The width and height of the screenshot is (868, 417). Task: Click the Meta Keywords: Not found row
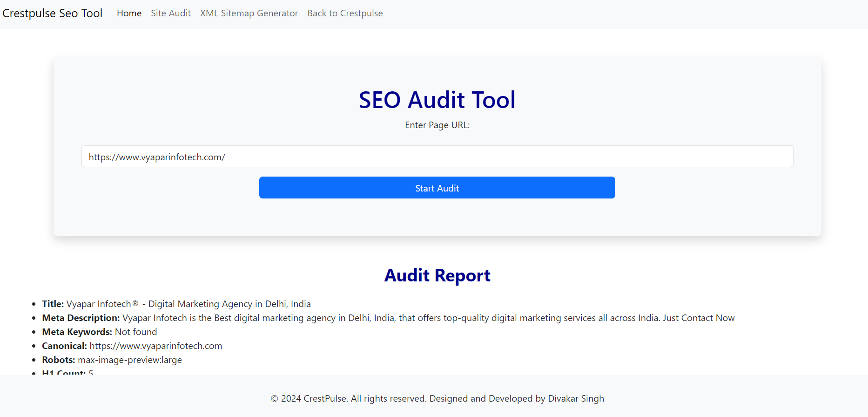[x=100, y=332]
